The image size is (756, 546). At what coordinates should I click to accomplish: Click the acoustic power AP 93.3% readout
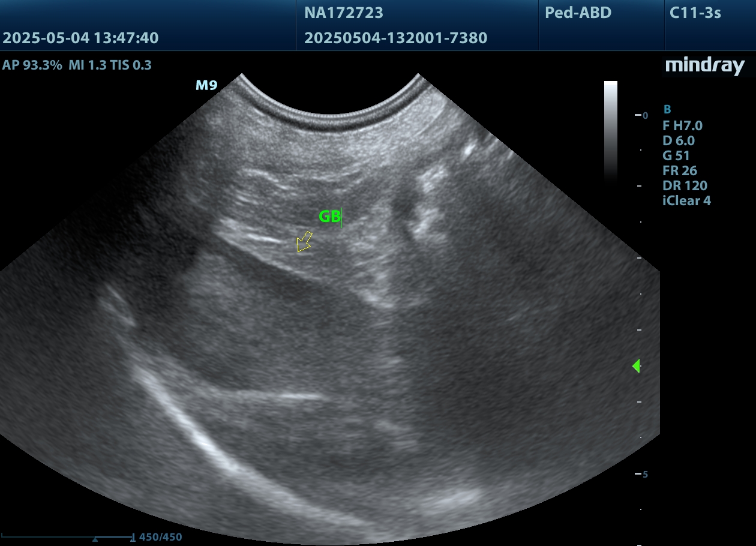coord(32,65)
